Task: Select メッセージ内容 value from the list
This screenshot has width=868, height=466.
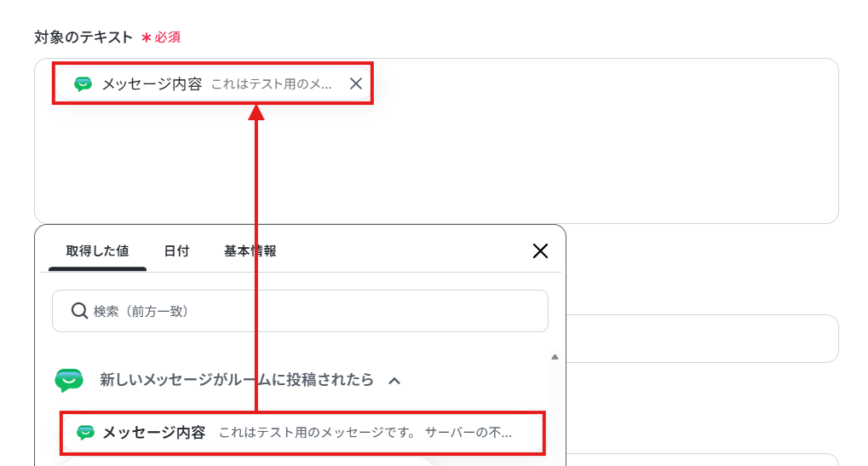Action: (x=302, y=433)
